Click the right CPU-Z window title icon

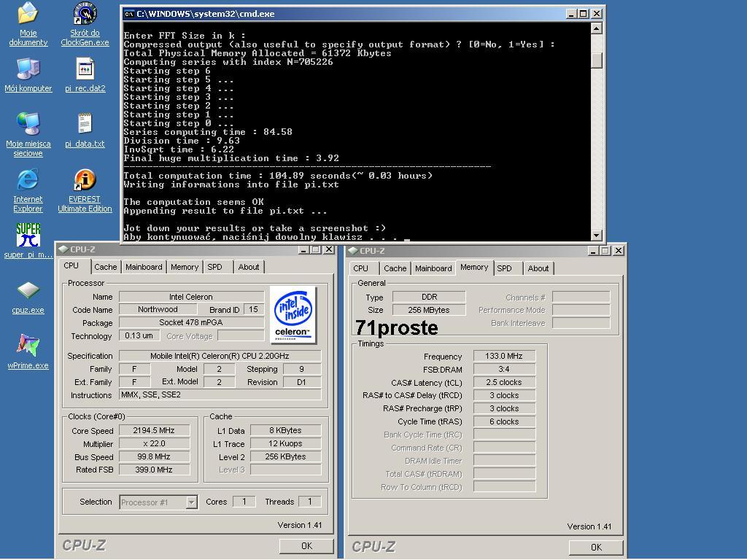coord(353,251)
